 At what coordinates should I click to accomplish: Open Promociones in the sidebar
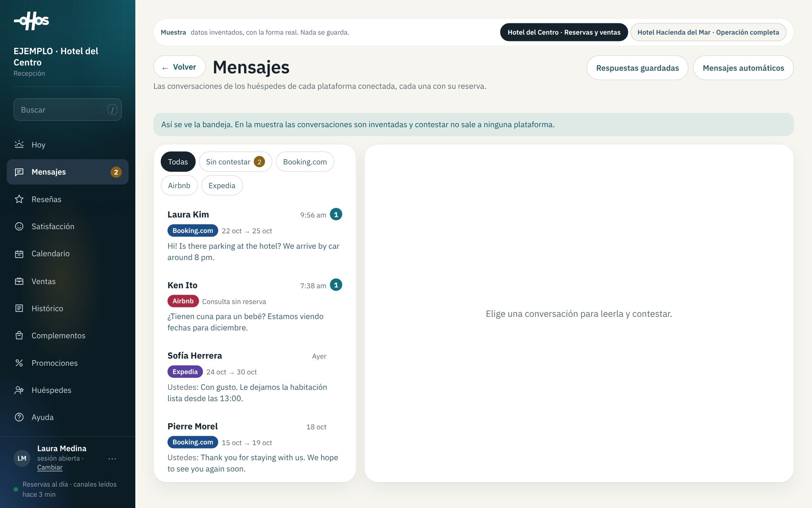68,363
